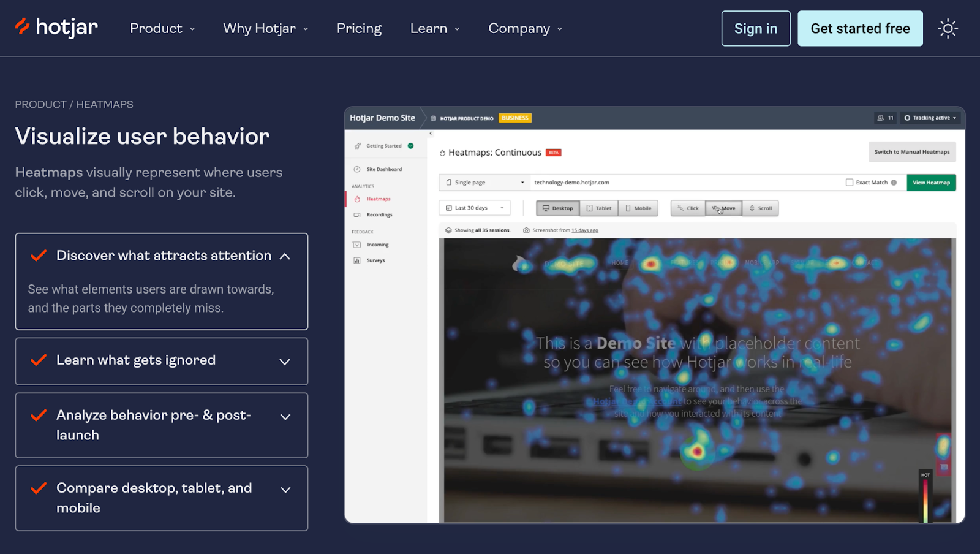Open Incoming feedback in the sidebar

click(x=378, y=245)
